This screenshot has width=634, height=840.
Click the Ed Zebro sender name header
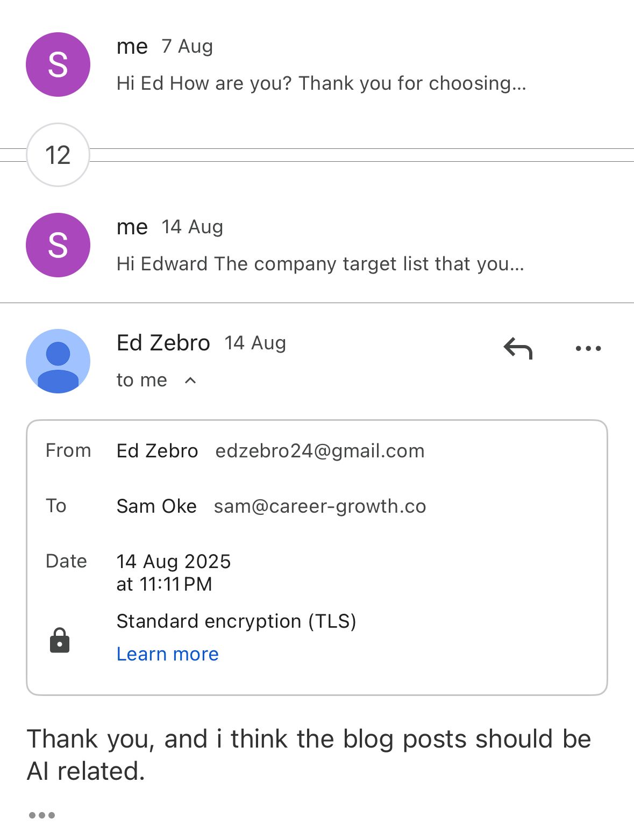pyautogui.click(x=163, y=343)
